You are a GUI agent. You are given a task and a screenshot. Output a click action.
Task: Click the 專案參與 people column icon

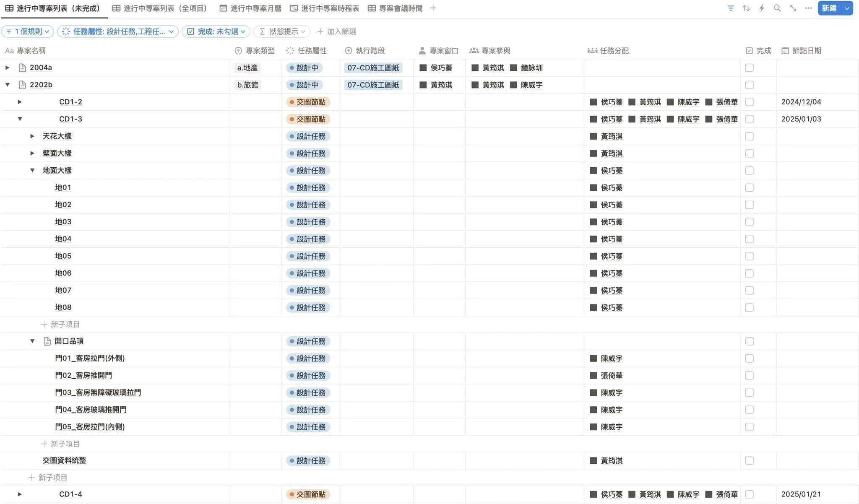pos(474,51)
